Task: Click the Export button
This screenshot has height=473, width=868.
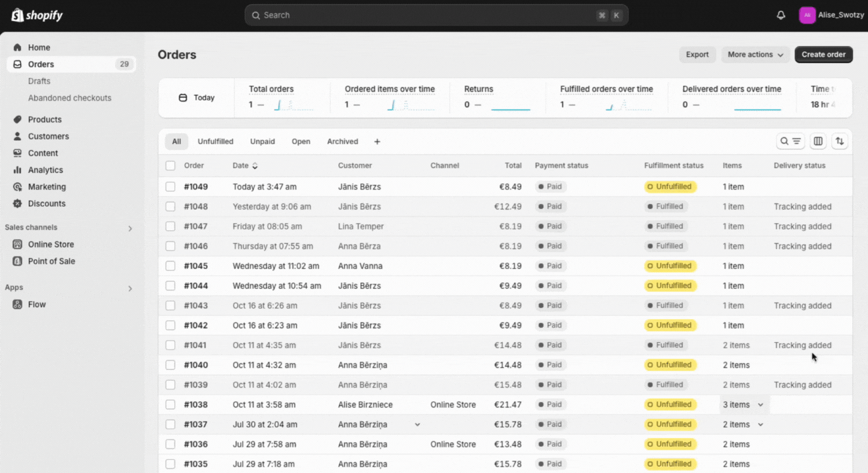Action: tap(697, 54)
